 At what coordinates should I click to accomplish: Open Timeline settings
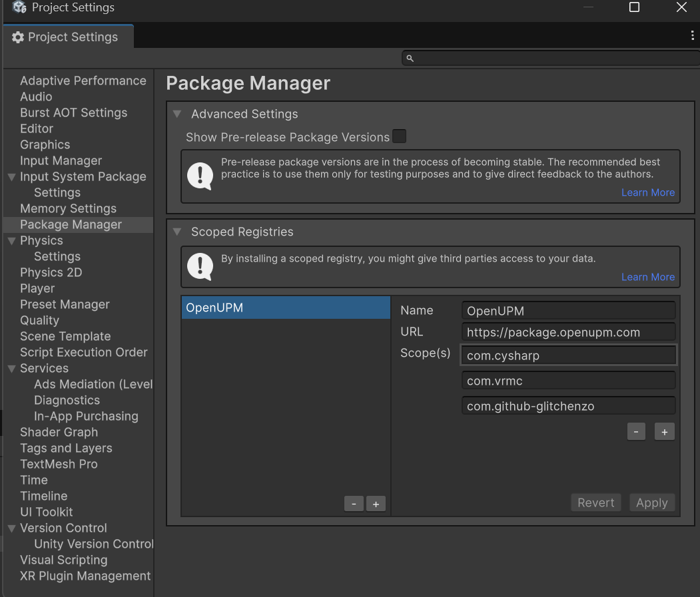pos(44,496)
